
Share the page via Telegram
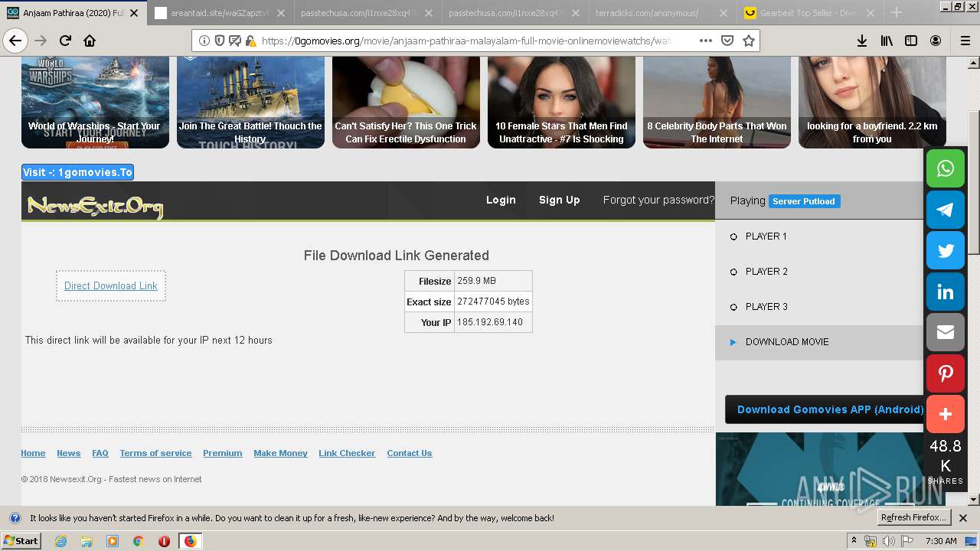click(946, 210)
